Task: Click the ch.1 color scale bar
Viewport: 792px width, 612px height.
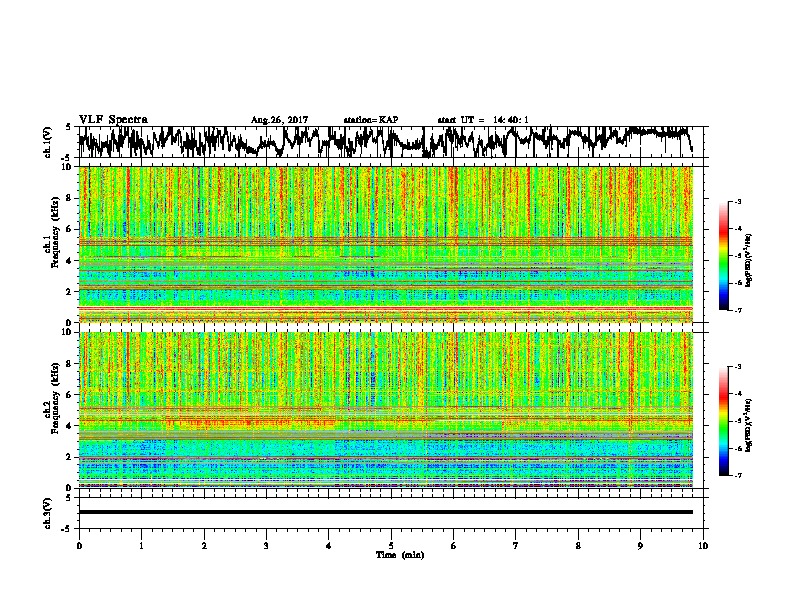Action: click(724, 256)
